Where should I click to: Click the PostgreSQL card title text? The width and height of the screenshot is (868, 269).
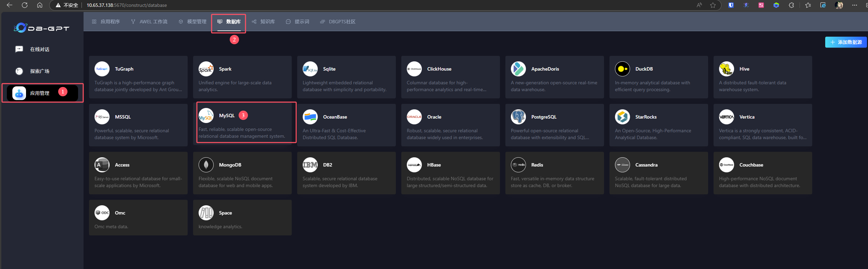tap(544, 117)
